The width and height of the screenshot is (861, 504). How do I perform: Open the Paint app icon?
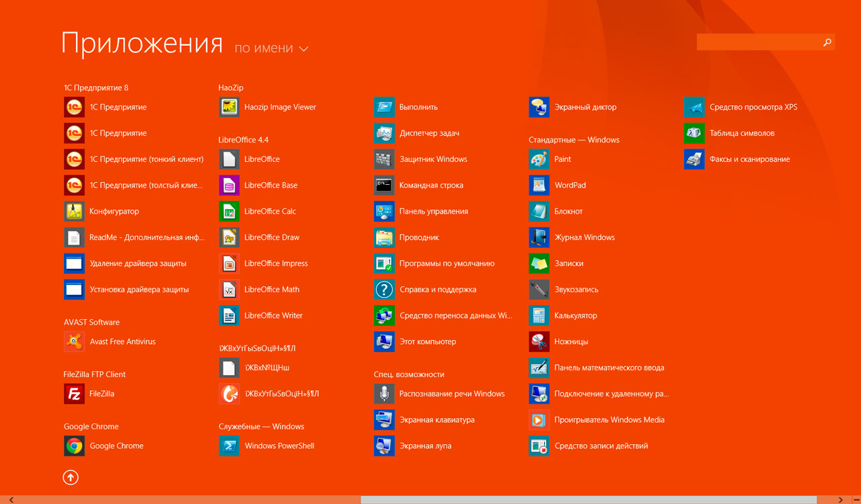point(539,159)
